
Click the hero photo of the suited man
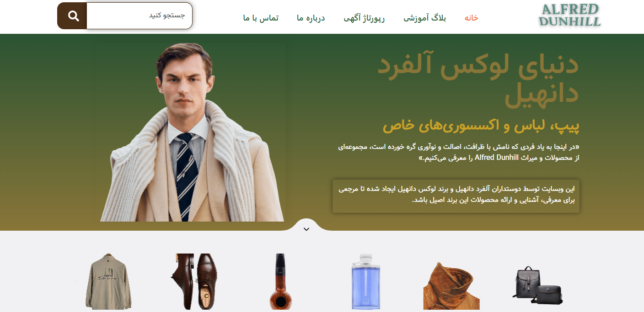click(190, 132)
